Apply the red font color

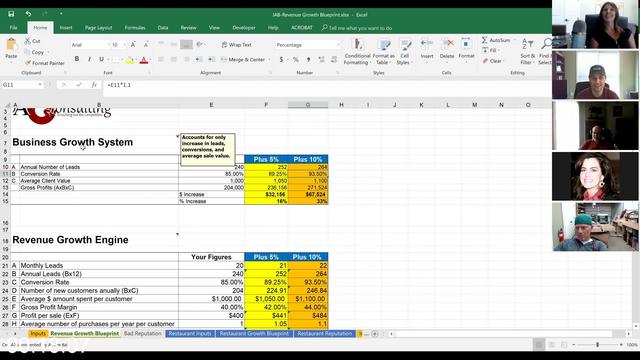click(x=144, y=60)
